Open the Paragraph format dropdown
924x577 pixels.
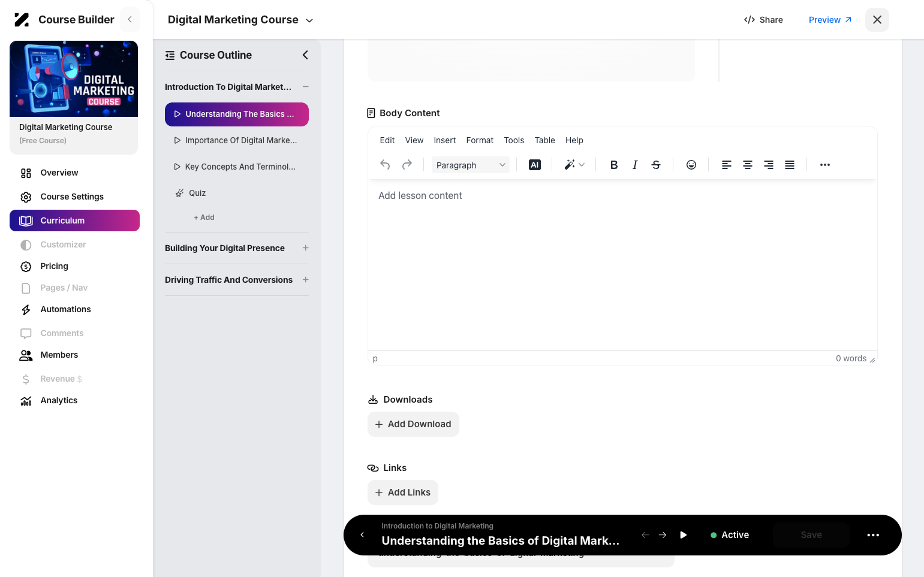[471, 165]
